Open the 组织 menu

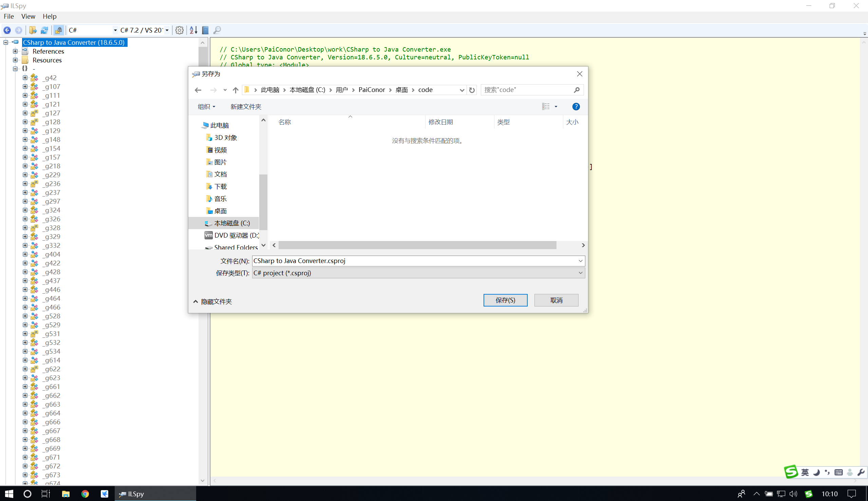click(x=206, y=107)
